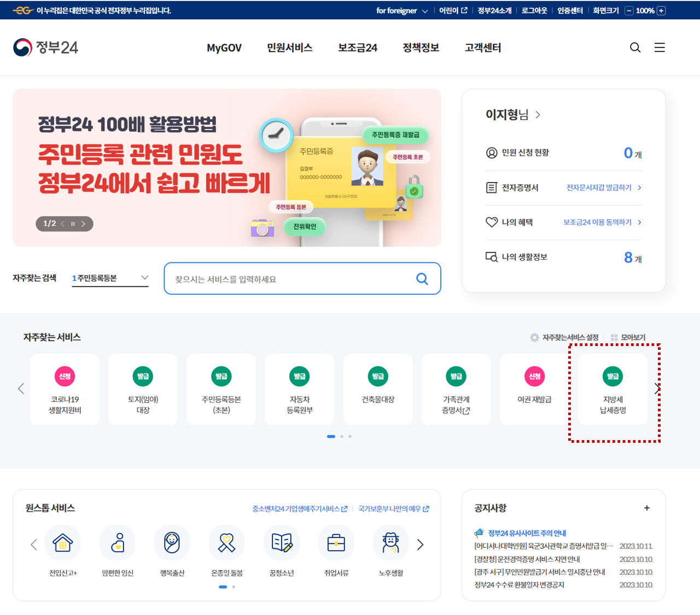Open the 정책정보 menu

coord(421,48)
